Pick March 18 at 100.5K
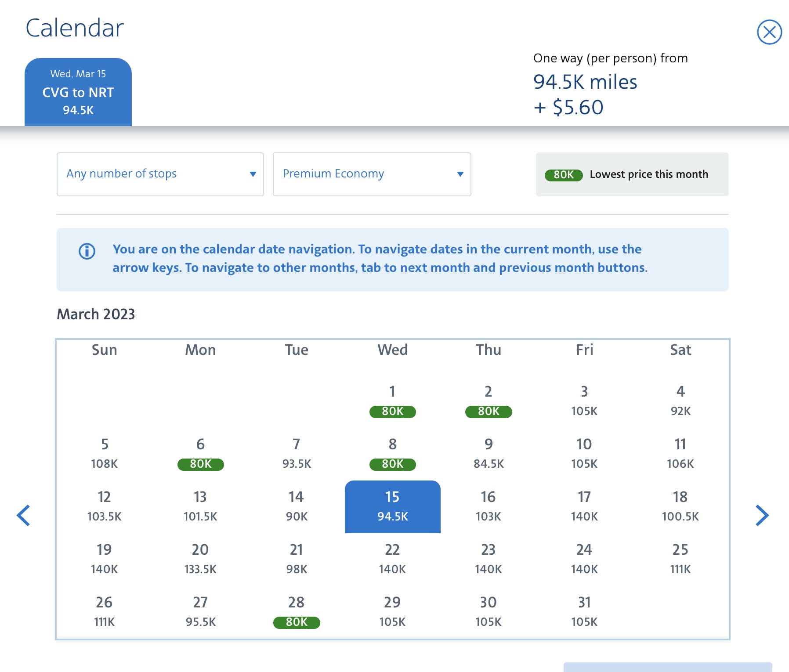The image size is (789, 672). point(680,507)
